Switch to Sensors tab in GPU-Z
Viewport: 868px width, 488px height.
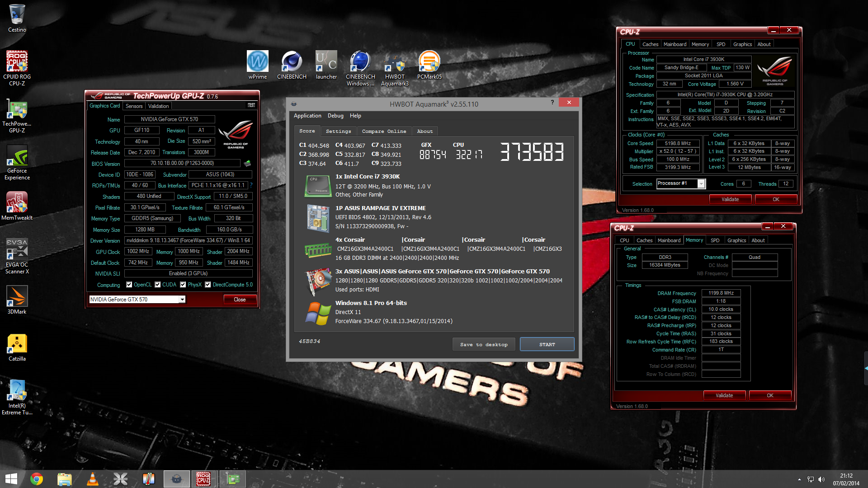(x=134, y=106)
